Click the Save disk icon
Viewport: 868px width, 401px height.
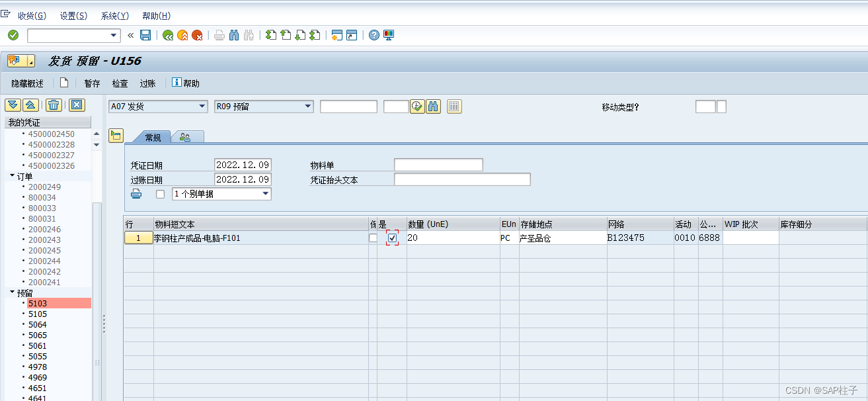click(x=145, y=35)
